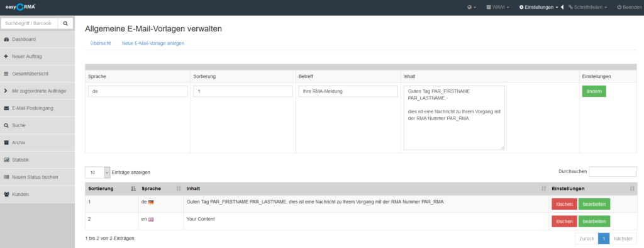This screenshot has width=644, height=248.
Task: Click into the Inhalt textarea
Action: [454, 118]
